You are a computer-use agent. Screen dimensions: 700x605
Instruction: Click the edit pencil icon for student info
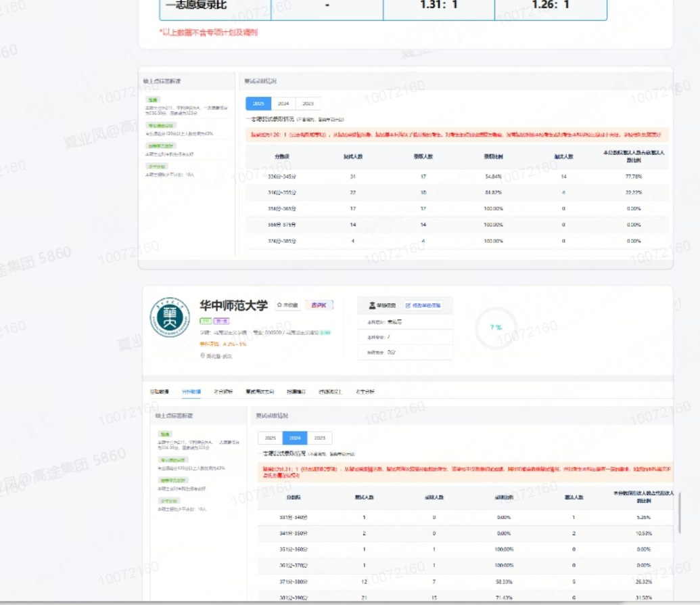coord(408,306)
